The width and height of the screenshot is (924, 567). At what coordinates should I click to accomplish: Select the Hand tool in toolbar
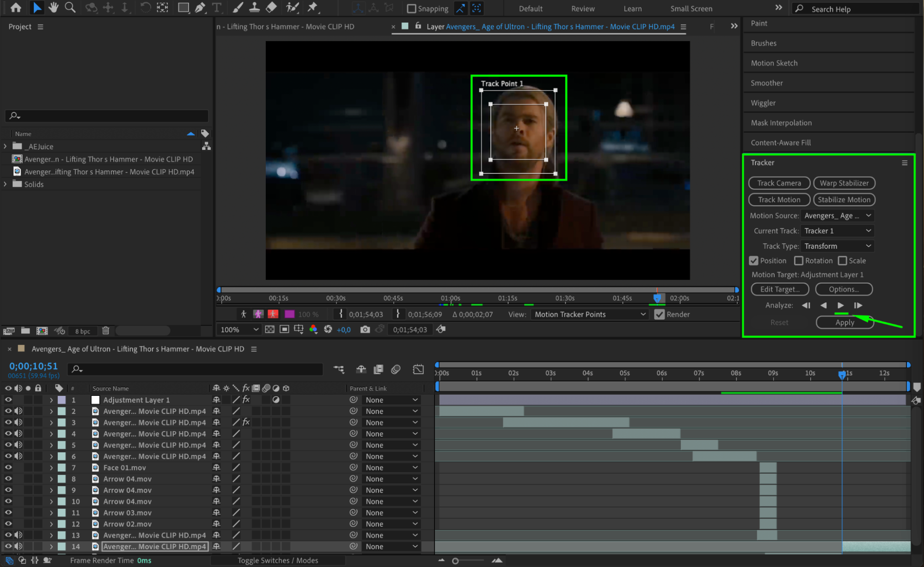[54, 7]
